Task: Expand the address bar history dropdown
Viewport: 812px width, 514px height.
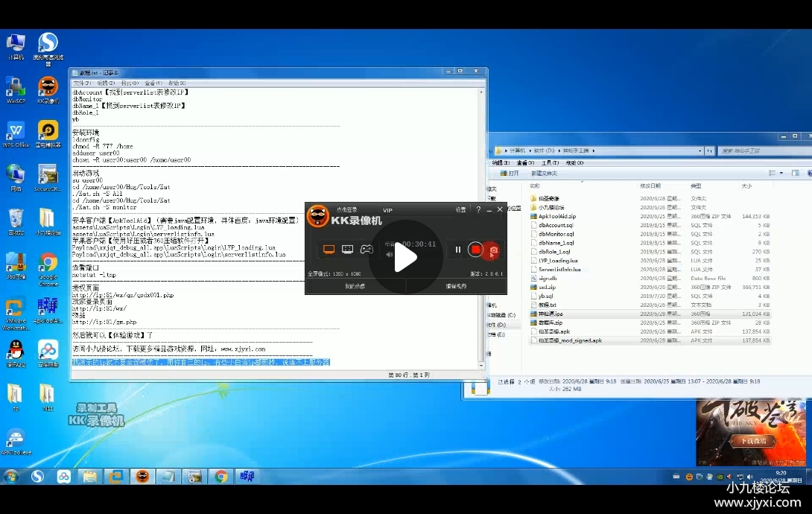Action: point(701,150)
